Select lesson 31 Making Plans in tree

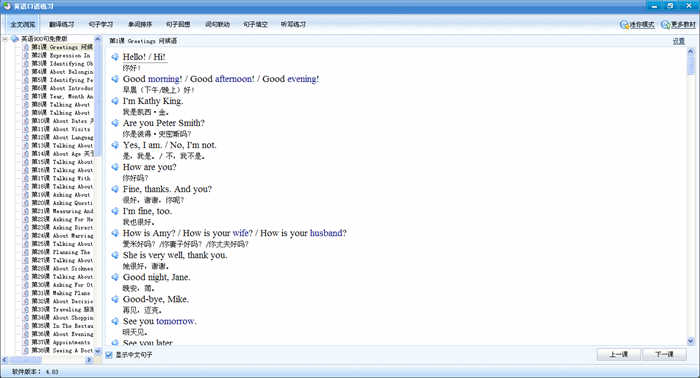[x=61, y=293]
